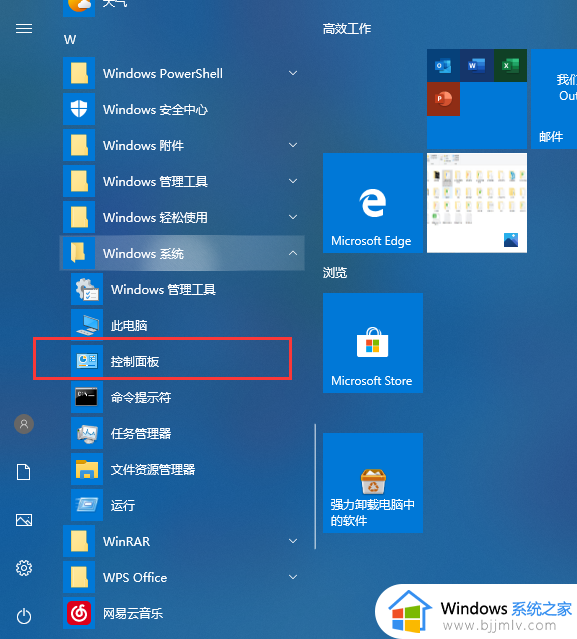Click the Windows PowerShell folder icon

(79, 73)
